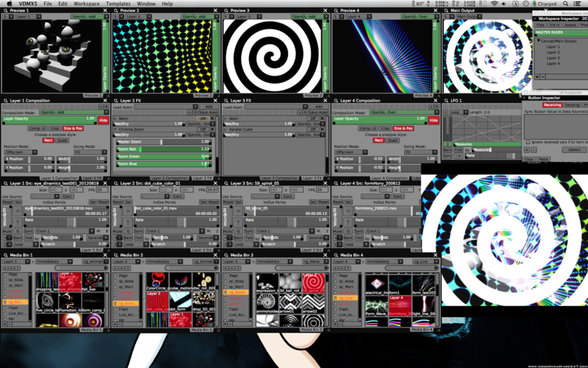Remove Chroma Zoom with its X icon in Layer 2 FX
The image size is (588, 368).
(212, 130)
